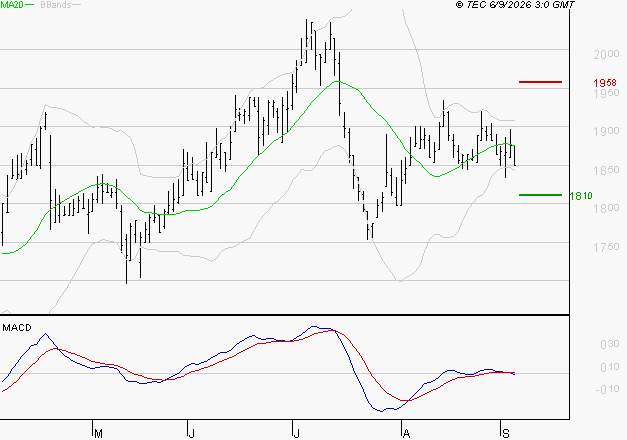Click the 030 MACD axis label
Viewport: 627px width, 440px height.
pyautogui.click(x=610, y=344)
